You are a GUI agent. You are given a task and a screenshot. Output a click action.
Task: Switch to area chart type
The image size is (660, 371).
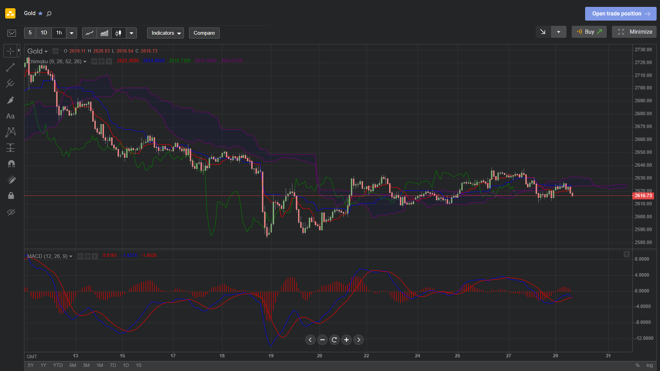pyautogui.click(x=104, y=33)
